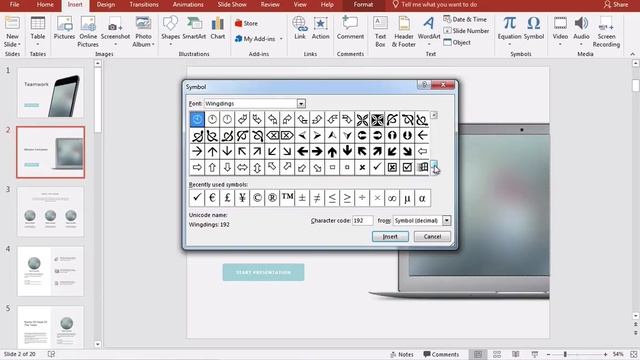The width and height of the screenshot is (640, 360).
Task: Insert a New Slide
Action: [12, 32]
